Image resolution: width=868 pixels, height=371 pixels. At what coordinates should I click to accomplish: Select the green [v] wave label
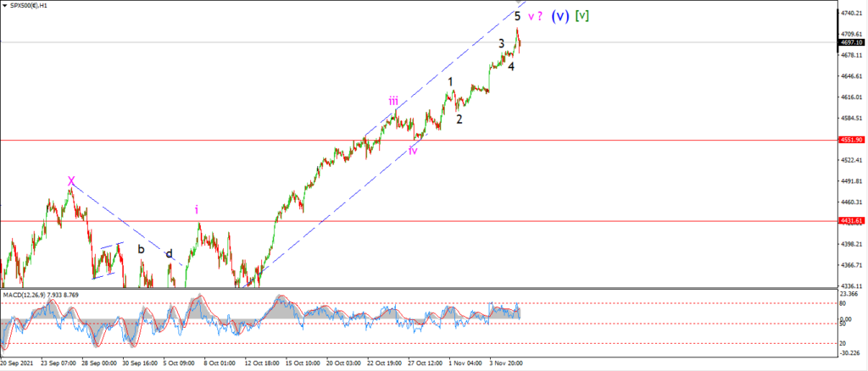pos(581,16)
